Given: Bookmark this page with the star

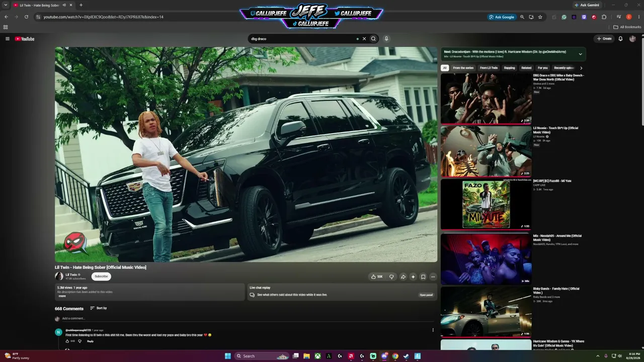Looking at the screenshot, I should pos(540,17).
